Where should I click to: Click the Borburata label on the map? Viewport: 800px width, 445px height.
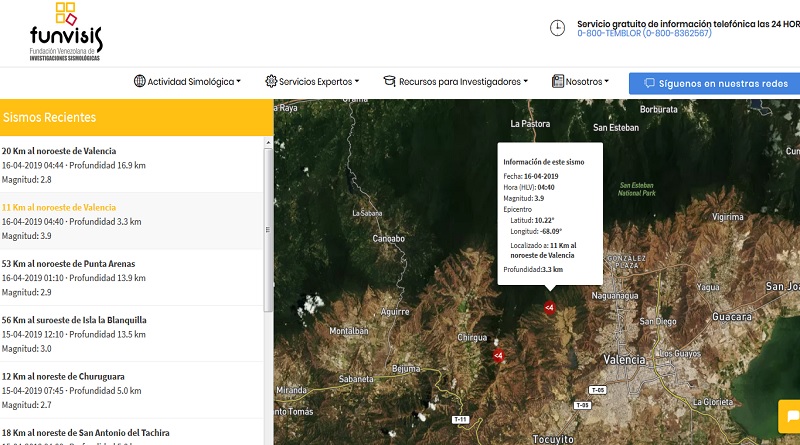pyautogui.click(x=659, y=109)
